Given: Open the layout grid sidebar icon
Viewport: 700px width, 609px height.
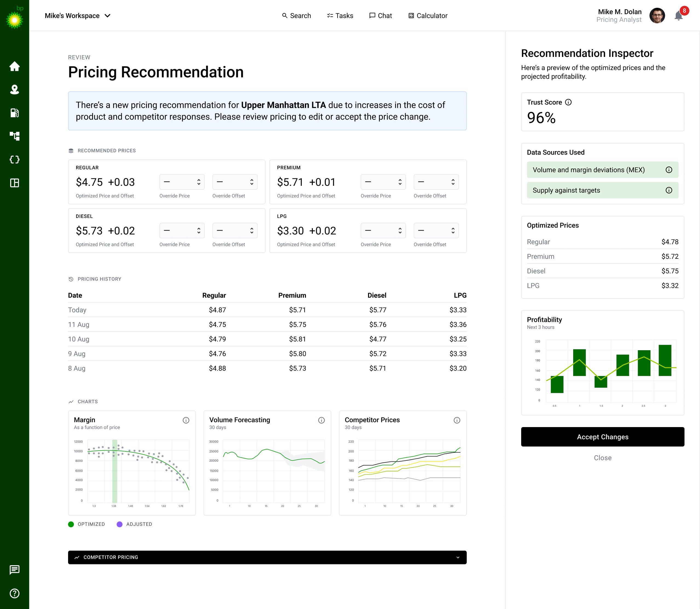Looking at the screenshot, I should tap(14, 183).
